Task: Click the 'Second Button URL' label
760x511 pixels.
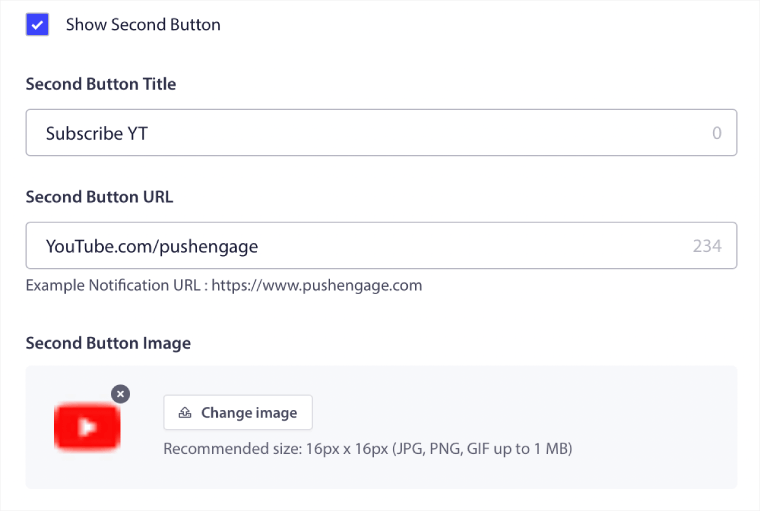Action: [x=99, y=197]
